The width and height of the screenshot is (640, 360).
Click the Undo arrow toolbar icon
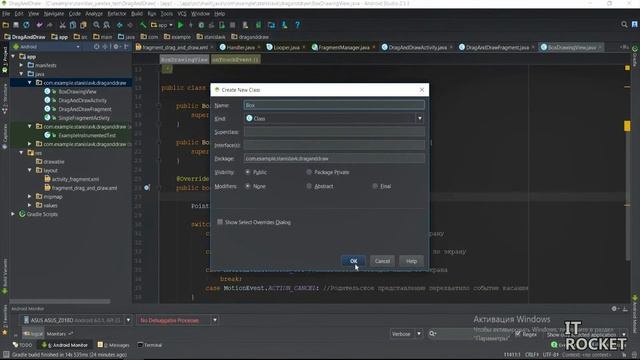[x=39, y=25]
